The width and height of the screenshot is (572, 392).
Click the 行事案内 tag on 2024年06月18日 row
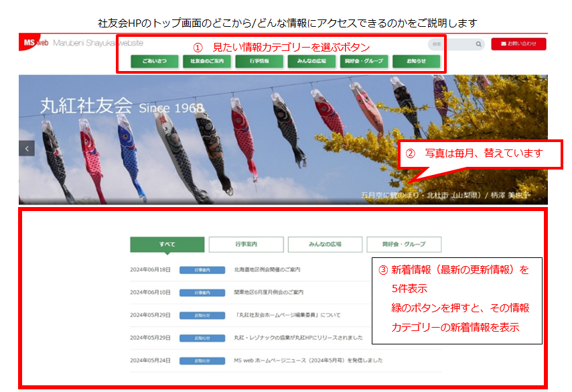click(202, 270)
